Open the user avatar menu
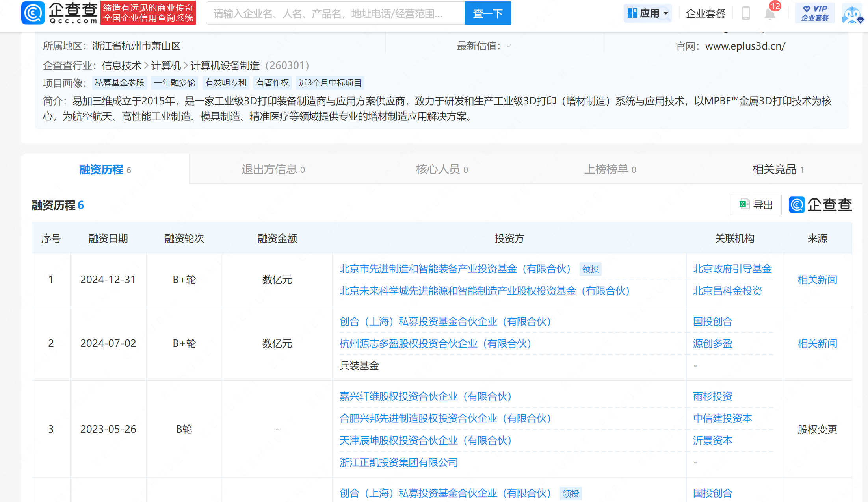The height and width of the screenshot is (502, 868). click(852, 14)
